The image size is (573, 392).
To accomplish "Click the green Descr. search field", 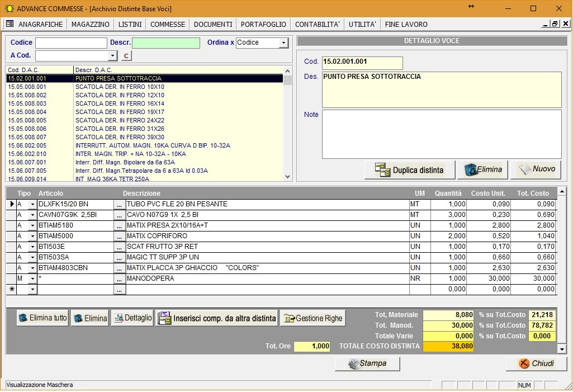I will [x=166, y=43].
